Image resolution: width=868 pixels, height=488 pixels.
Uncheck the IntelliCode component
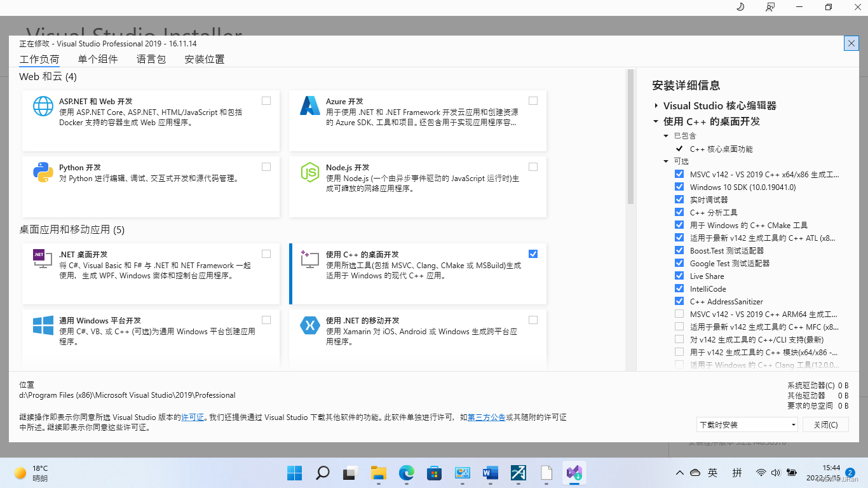coord(679,288)
